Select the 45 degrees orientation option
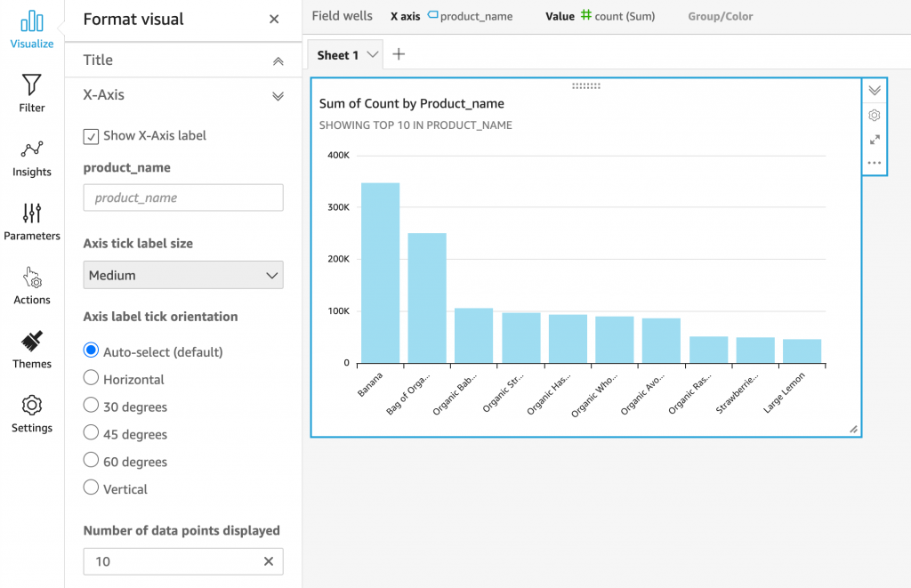911x588 pixels. 91,433
